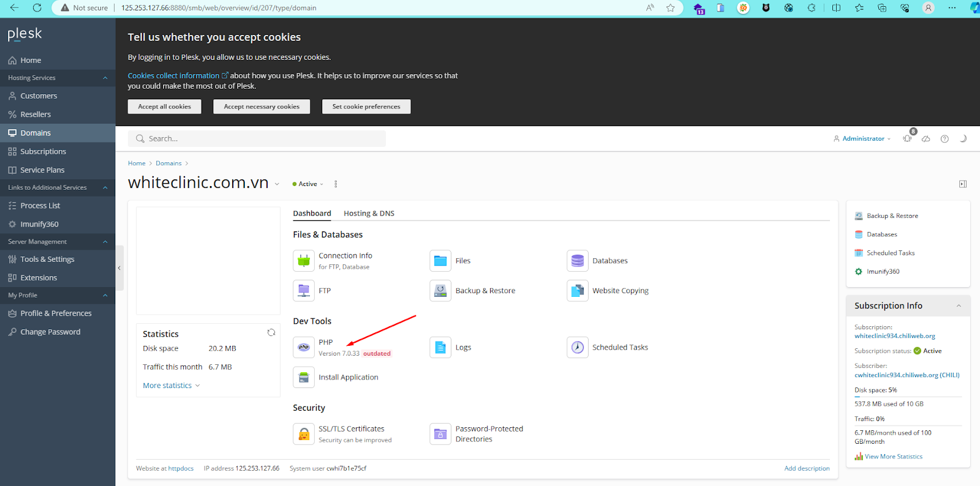The width and height of the screenshot is (980, 486).
Task: Collapse the My Profile section
Action: click(105, 295)
